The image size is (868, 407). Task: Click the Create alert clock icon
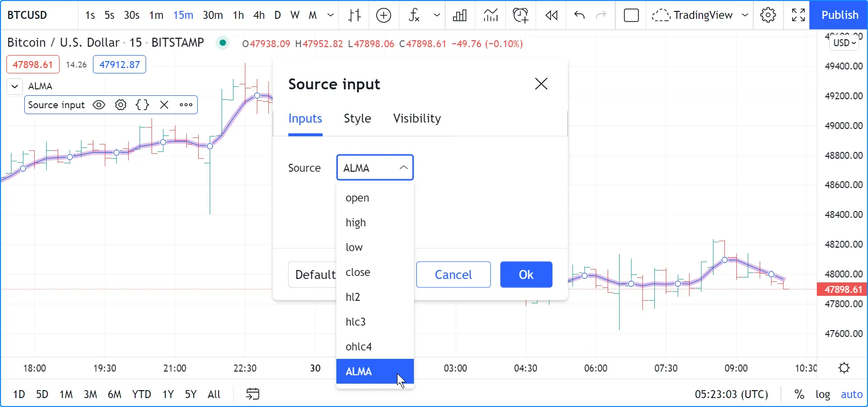(520, 15)
